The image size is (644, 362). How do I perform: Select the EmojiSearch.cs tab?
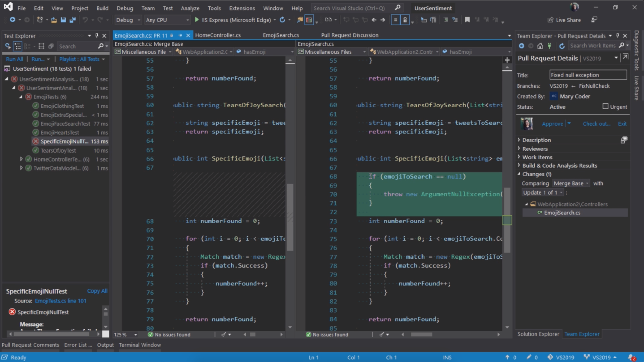coord(281,35)
